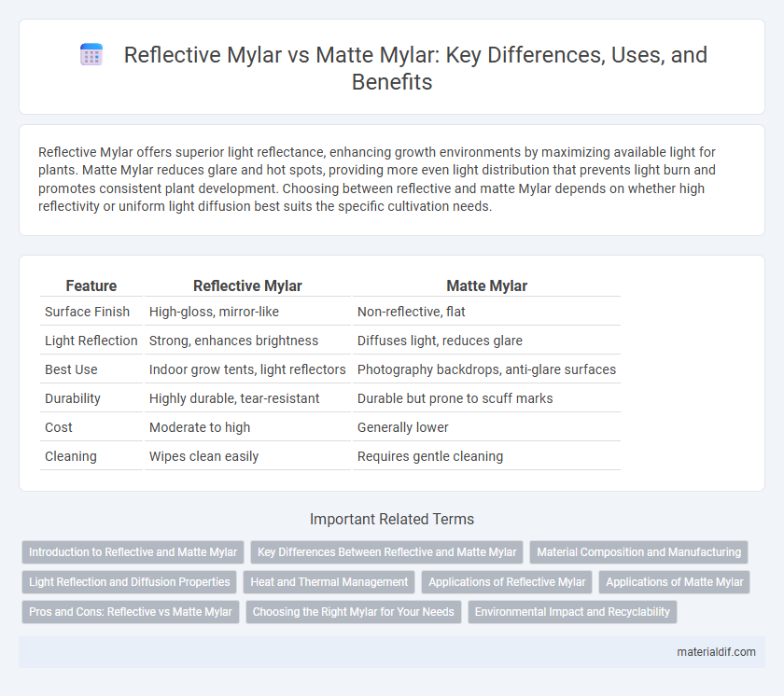
Task: Click the 'Important Related Terms' heading
Action: tap(392, 519)
